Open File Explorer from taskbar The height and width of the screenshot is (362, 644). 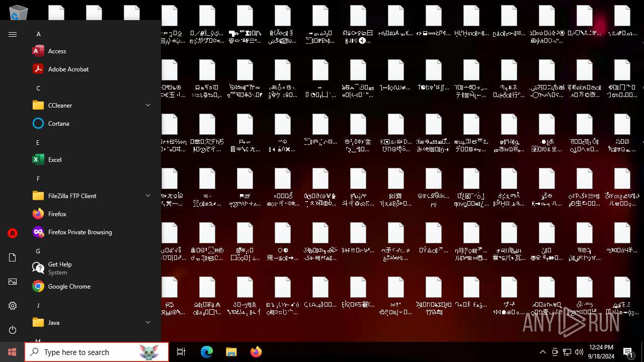coord(231,352)
